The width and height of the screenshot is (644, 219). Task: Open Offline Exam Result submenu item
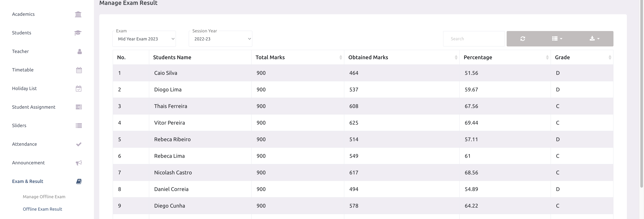click(x=42, y=209)
